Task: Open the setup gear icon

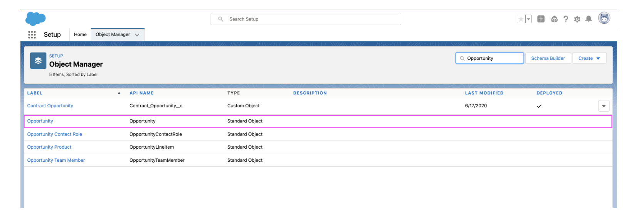Action: (577, 19)
